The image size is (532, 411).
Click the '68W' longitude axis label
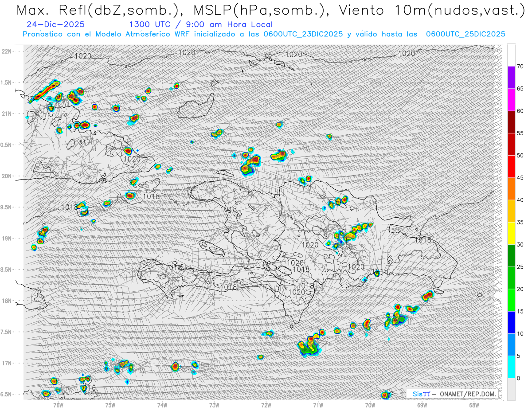(473, 405)
